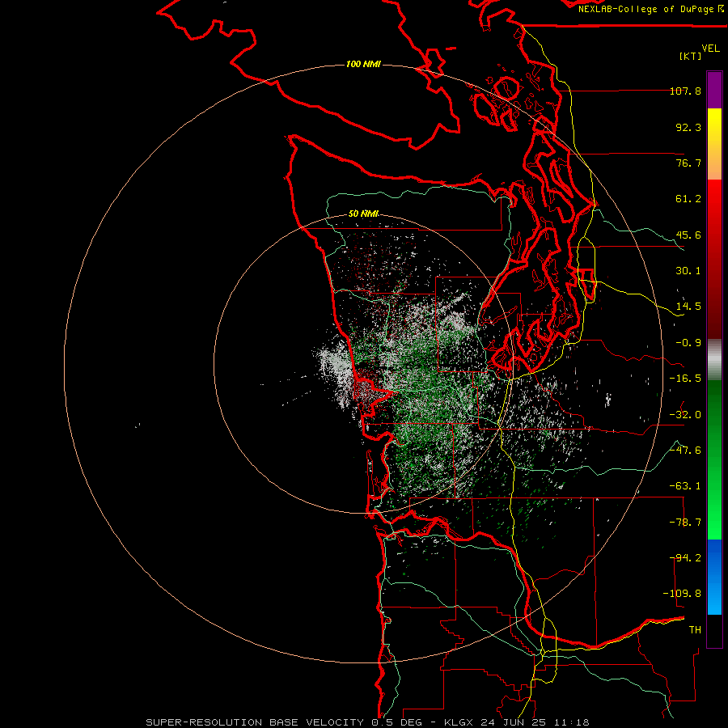This screenshot has width=728, height=728.
Task: Click the yellow-orange segment of velocity color bar
Action: coord(714,144)
